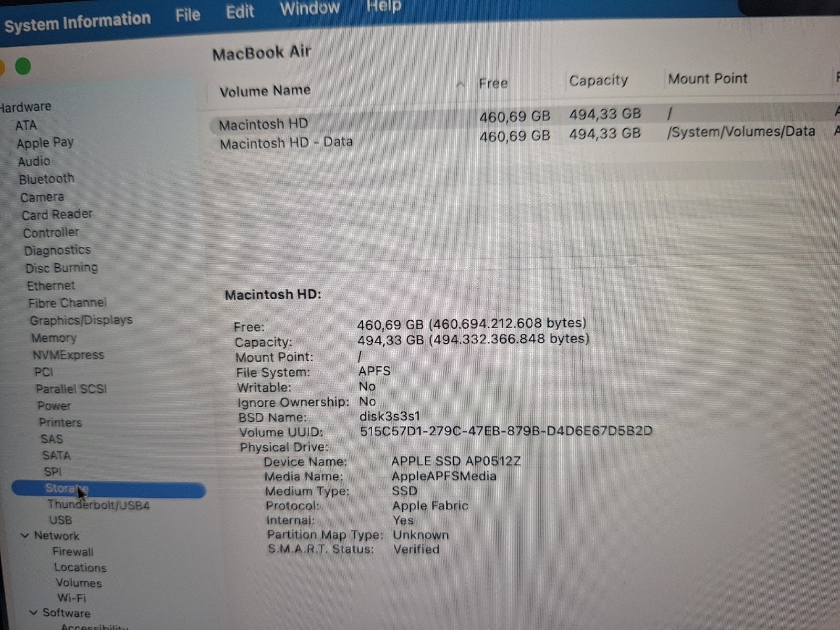Sort by the Capacity column header
Screen dimensions: 840x630
[x=598, y=80]
